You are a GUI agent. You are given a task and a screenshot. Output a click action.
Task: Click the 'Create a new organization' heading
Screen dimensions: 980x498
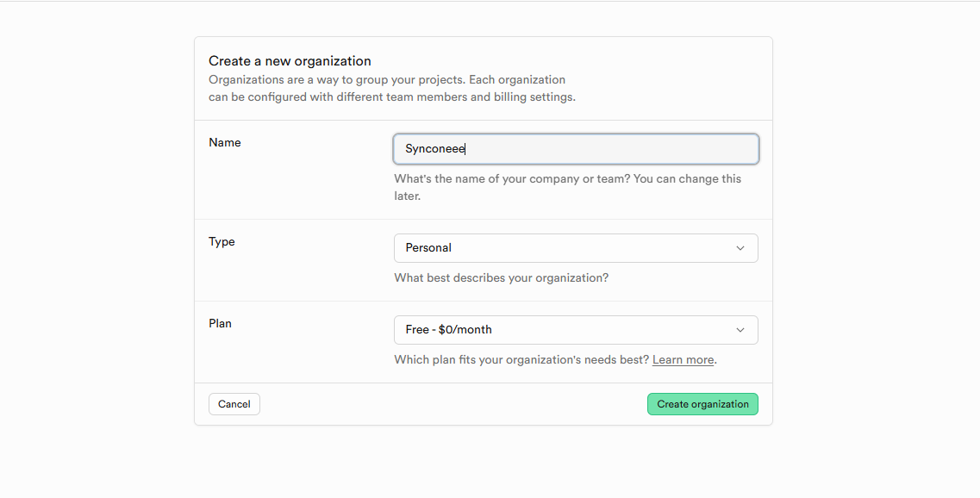click(290, 61)
